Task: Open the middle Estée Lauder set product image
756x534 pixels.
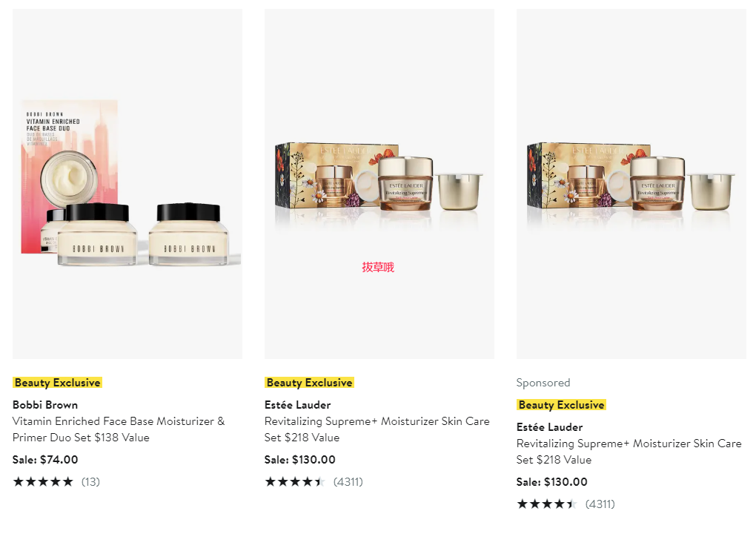Action: point(379,184)
